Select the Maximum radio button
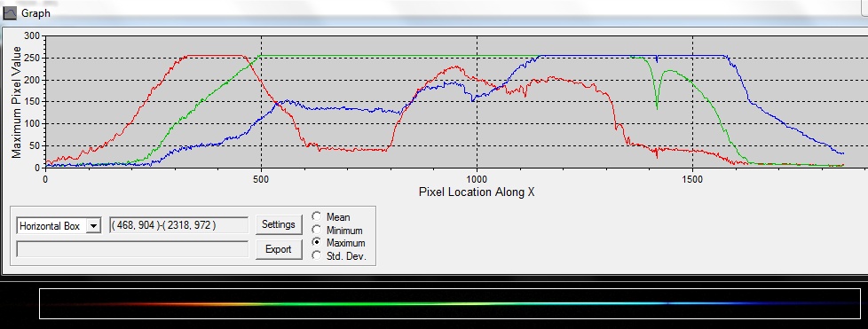The width and height of the screenshot is (868, 329). tap(317, 242)
